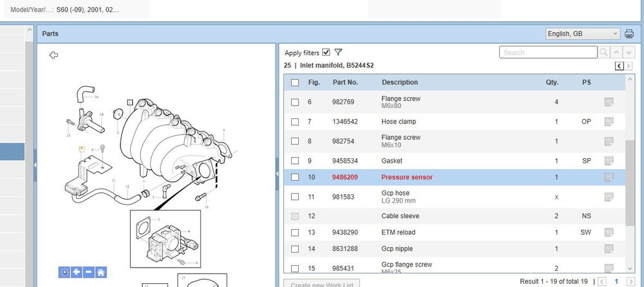The image size is (644, 287).
Task: Zoom in on diagram with plus button
Action: coord(77,272)
